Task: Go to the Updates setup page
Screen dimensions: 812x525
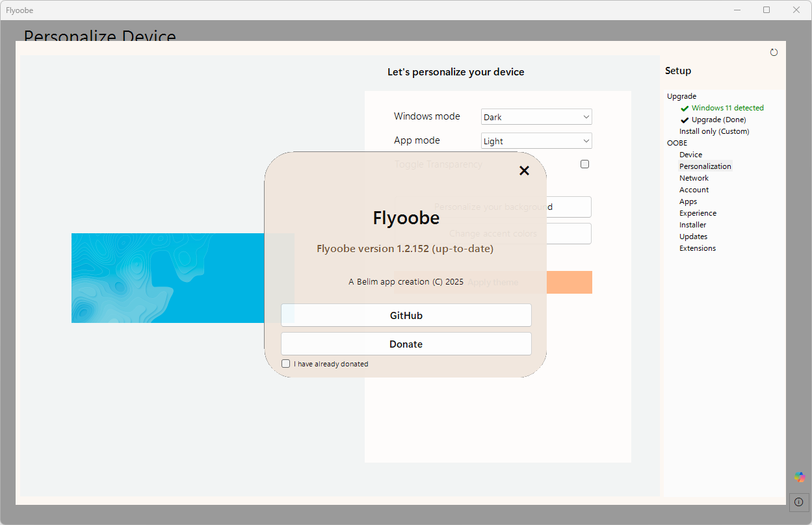Action: coord(693,237)
